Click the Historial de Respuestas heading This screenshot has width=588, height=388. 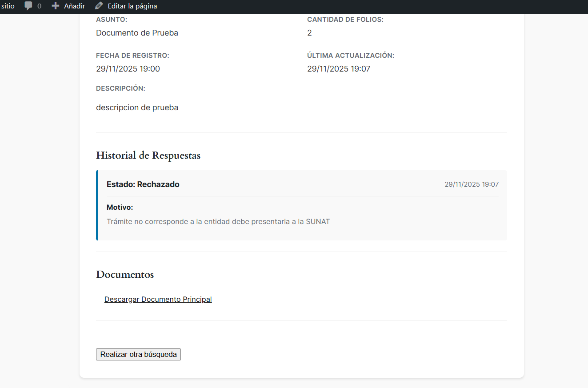[148, 156]
